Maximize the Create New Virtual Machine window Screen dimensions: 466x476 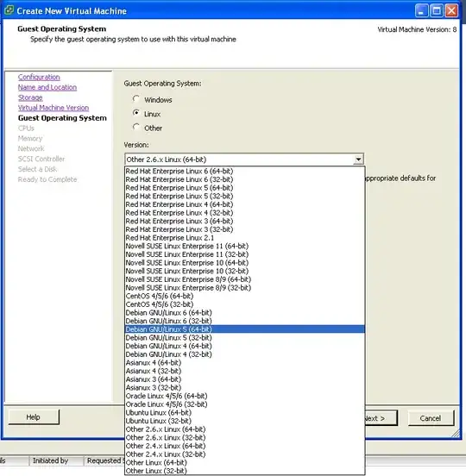pos(437,11)
